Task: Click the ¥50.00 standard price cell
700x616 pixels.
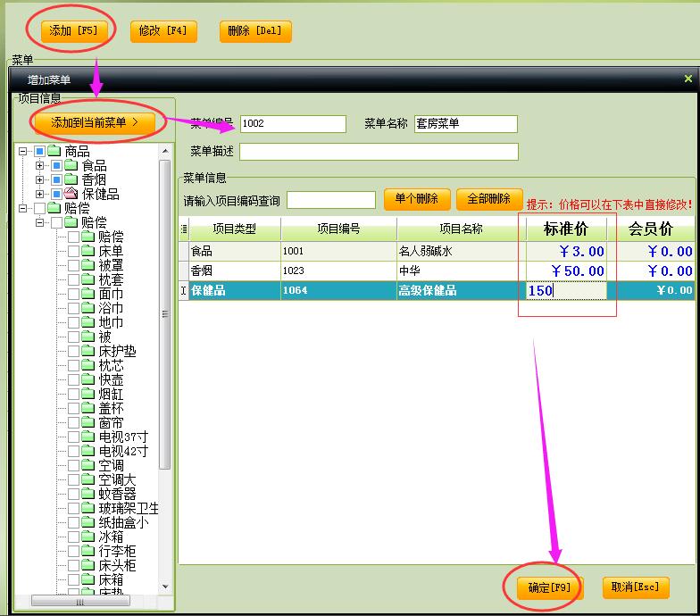Action: pos(566,271)
